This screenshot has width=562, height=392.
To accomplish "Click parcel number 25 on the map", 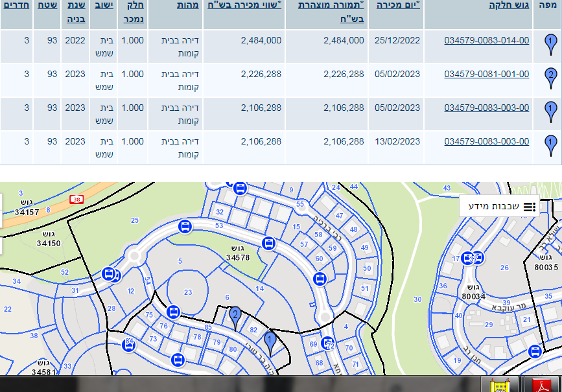I will 135,220.
